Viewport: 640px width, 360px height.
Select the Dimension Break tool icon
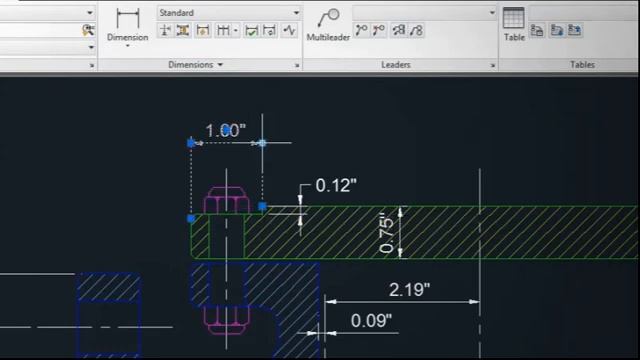coord(165,30)
